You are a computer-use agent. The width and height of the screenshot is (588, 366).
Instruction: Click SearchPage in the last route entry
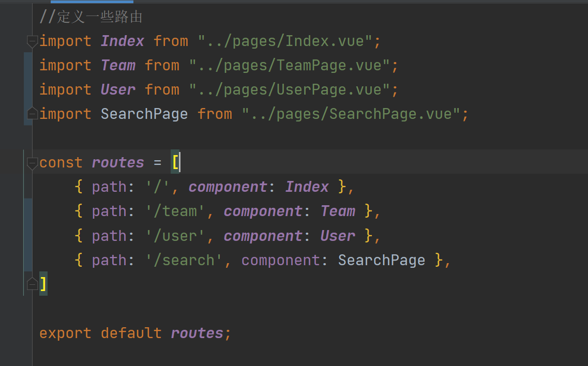tap(382, 260)
